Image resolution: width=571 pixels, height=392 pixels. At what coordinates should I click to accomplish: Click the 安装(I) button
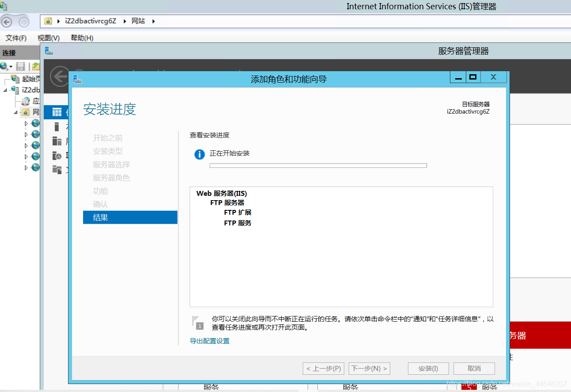click(x=428, y=369)
